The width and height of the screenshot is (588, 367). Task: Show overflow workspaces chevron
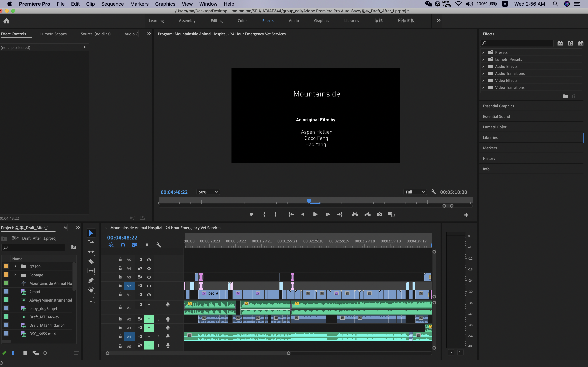(x=439, y=21)
